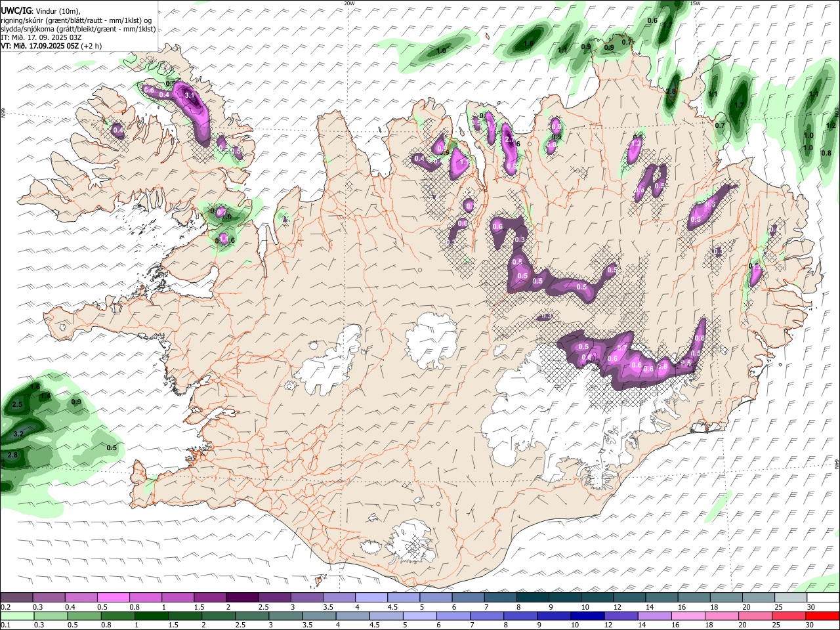The width and height of the screenshot is (840, 630).
Task: Select the darkest purple 2–2.5 swatch, upper legend
Action: 241,597
